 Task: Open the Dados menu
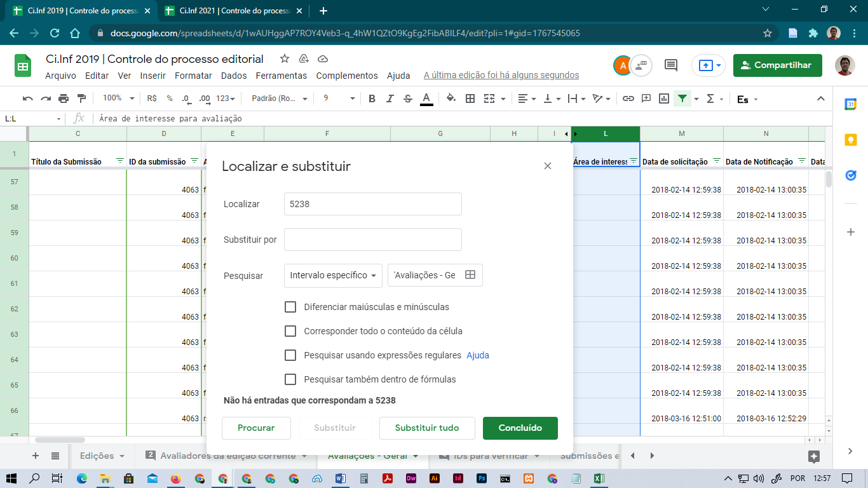tap(234, 76)
